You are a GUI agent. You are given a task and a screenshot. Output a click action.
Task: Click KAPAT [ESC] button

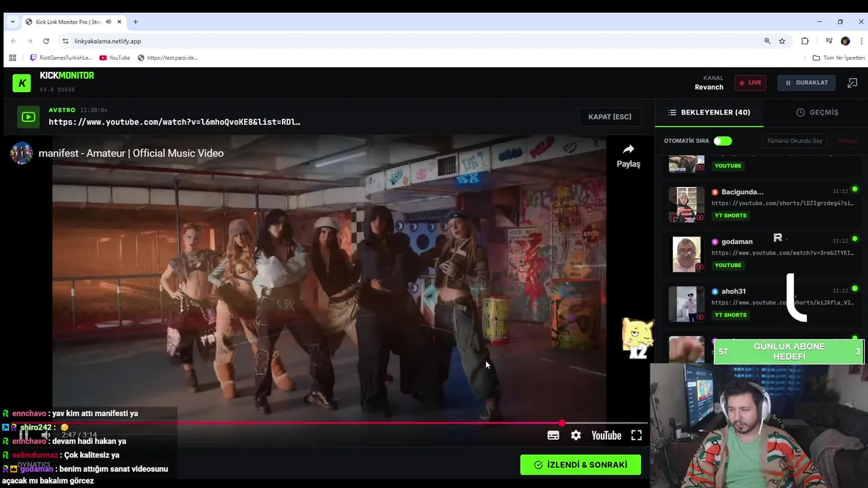[610, 117]
